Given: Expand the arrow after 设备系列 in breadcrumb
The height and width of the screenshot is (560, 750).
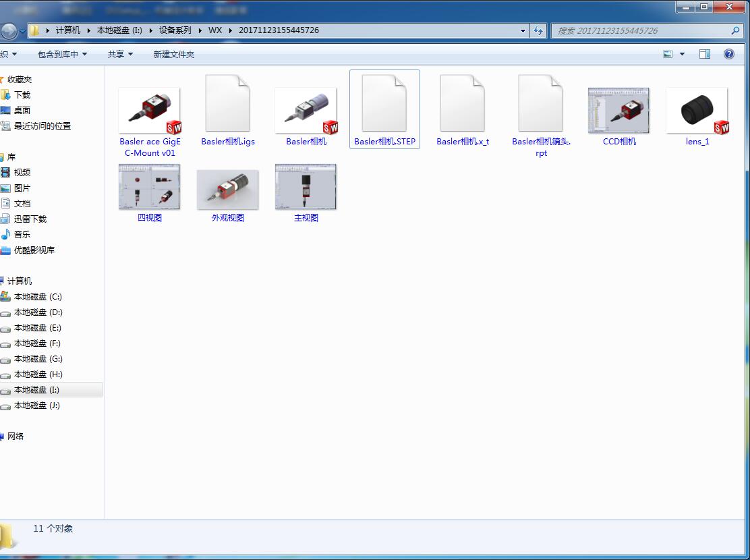Looking at the screenshot, I should (200, 30).
